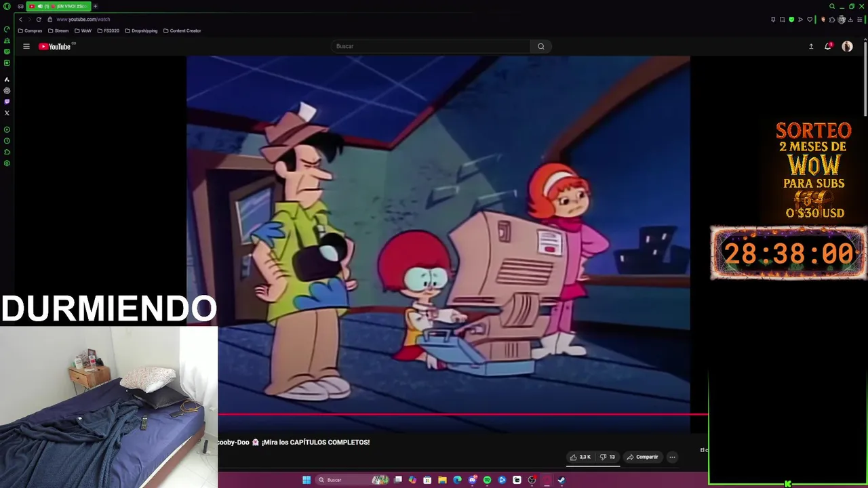The height and width of the screenshot is (488, 868).
Task: Click the YouTube search magnifier button
Action: (x=540, y=46)
